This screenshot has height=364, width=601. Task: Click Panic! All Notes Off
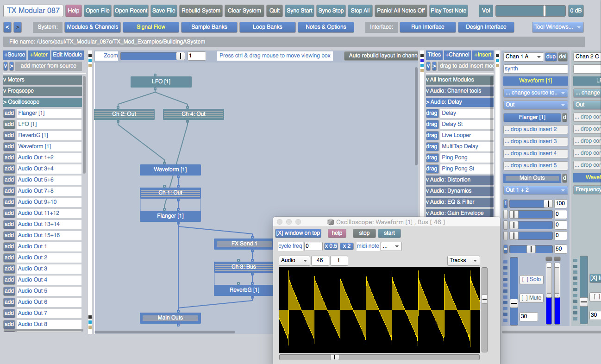[401, 11]
